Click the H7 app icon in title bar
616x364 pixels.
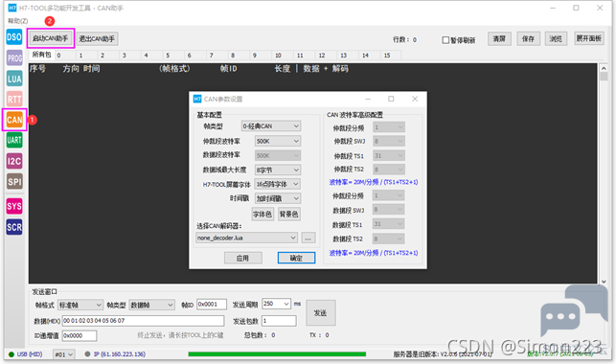click(12, 8)
